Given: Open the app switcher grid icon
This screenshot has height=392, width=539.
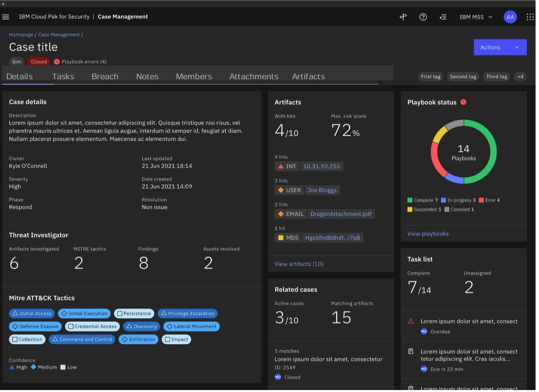Looking at the screenshot, I should pos(530,16).
